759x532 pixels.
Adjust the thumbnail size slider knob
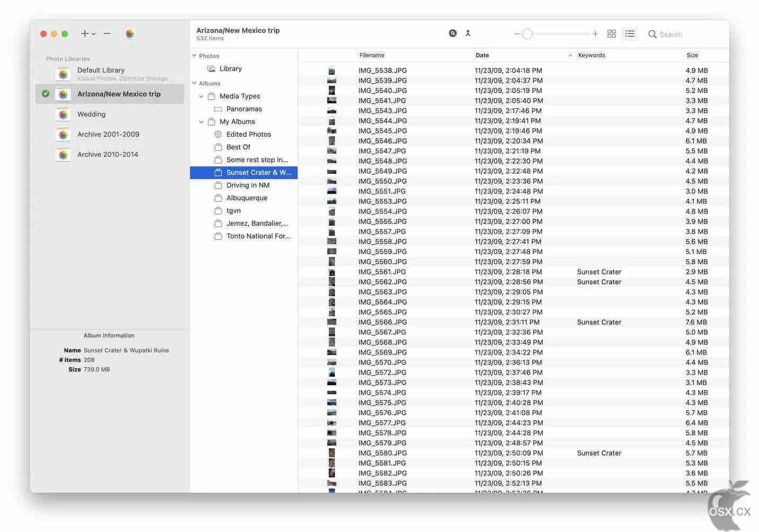527,34
